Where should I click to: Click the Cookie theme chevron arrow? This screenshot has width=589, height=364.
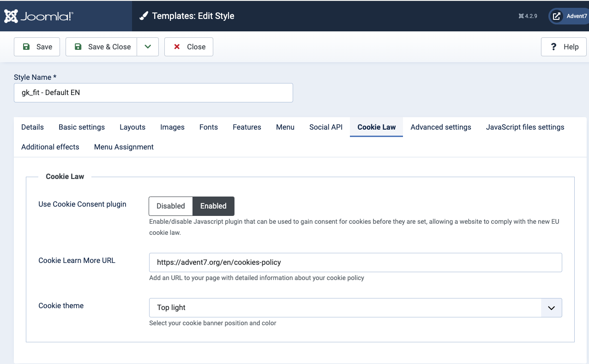[551, 308]
